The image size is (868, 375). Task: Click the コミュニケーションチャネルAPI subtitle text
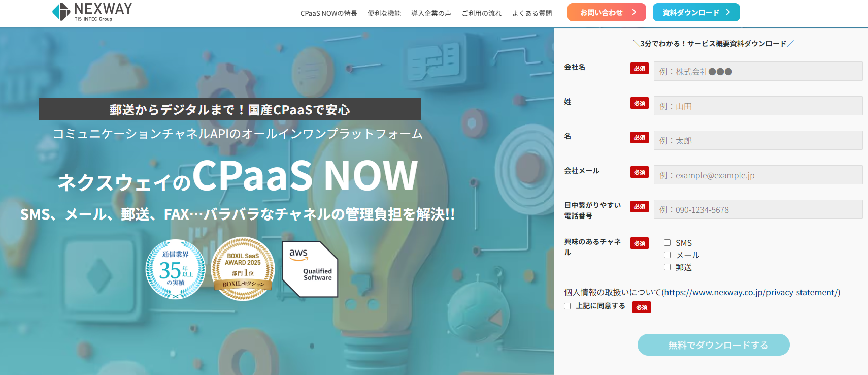pyautogui.click(x=238, y=134)
